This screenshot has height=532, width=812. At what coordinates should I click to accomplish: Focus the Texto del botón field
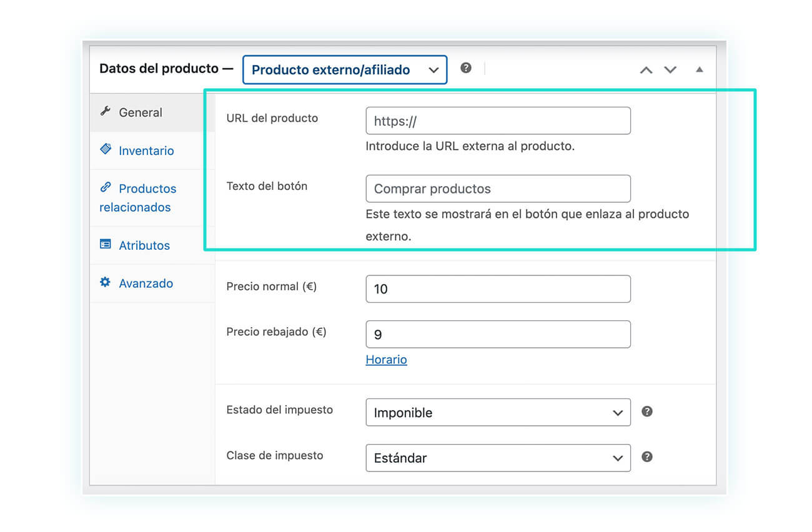click(x=498, y=189)
